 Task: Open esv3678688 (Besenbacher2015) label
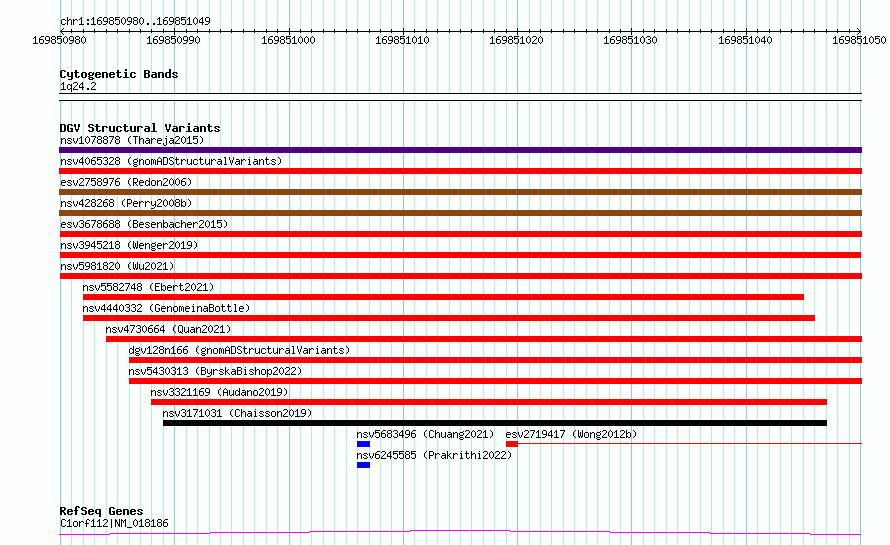[x=144, y=224]
